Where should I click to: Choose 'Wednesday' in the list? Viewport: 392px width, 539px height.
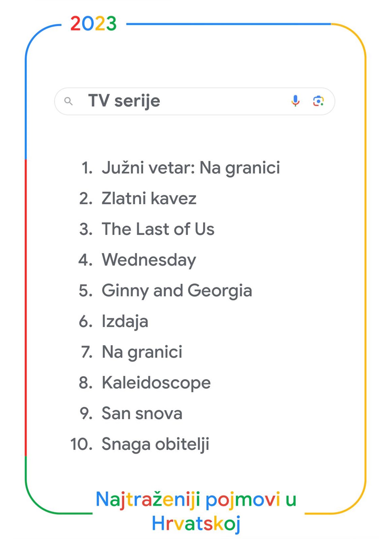(x=149, y=260)
